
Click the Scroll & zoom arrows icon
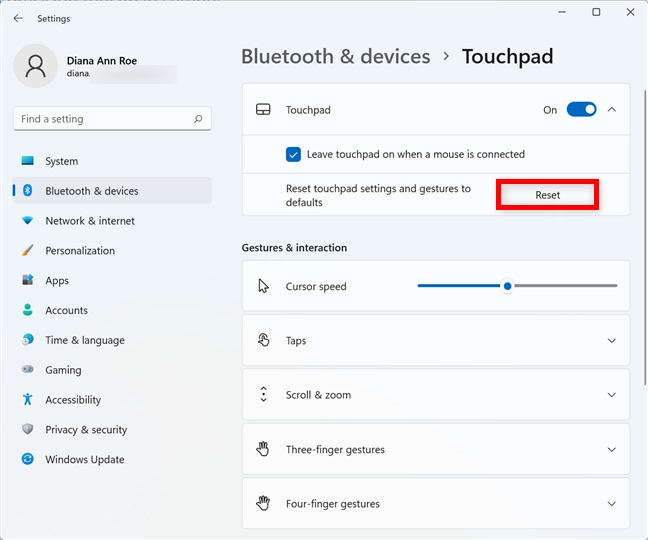tap(263, 395)
